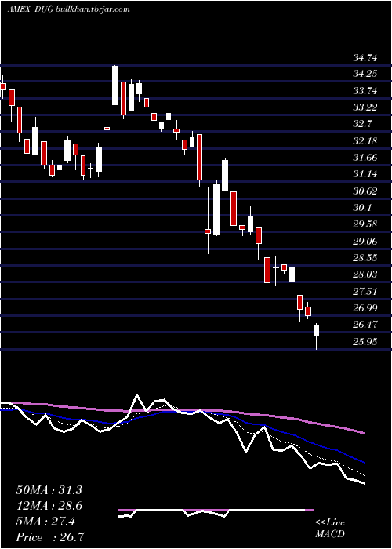The height and width of the screenshot is (549, 392).
Task: Click the Price : 26.7 readout
Action: click(50, 537)
